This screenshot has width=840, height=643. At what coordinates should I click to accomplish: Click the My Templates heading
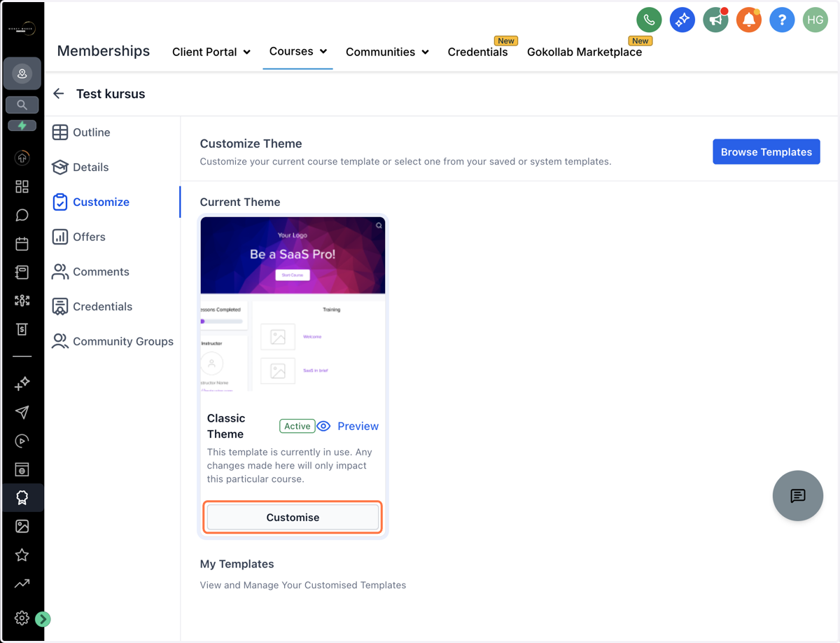(x=237, y=564)
